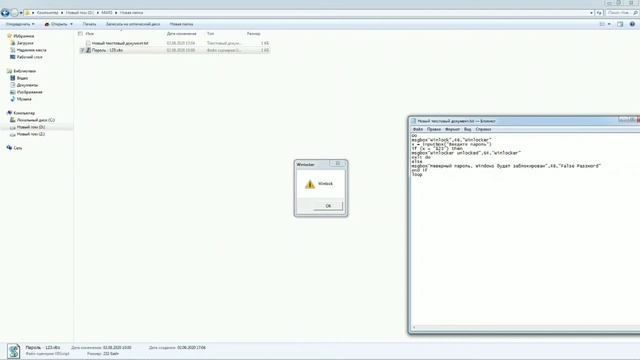
Task: Tick the select-all checkbox in column header
Action: pyautogui.click(x=80, y=34)
